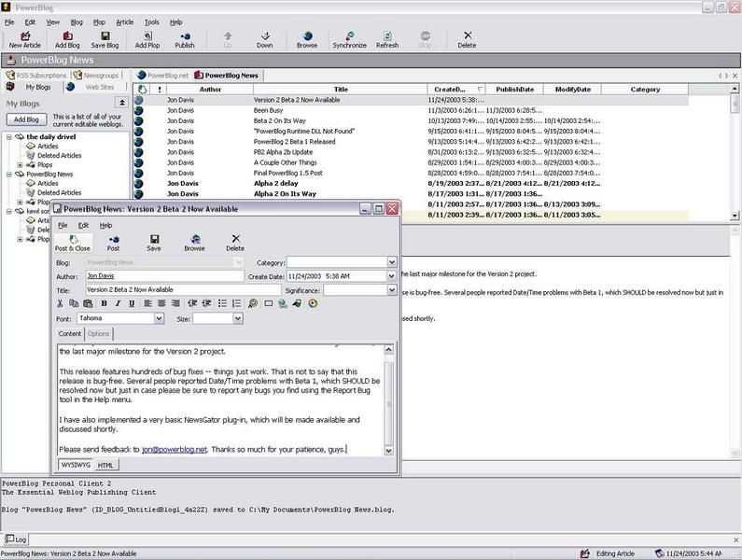Click the Cut scissors icon
Screen dimensions: 742x560
click(60, 303)
